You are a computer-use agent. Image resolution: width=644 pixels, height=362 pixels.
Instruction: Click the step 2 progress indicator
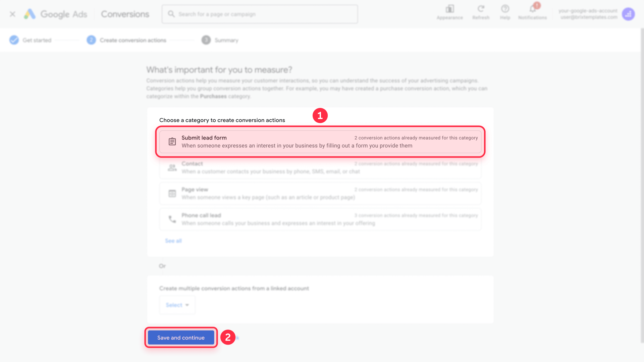pyautogui.click(x=91, y=40)
